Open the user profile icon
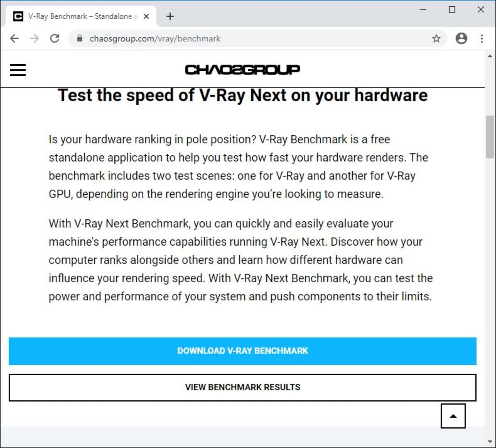 (x=461, y=39)
